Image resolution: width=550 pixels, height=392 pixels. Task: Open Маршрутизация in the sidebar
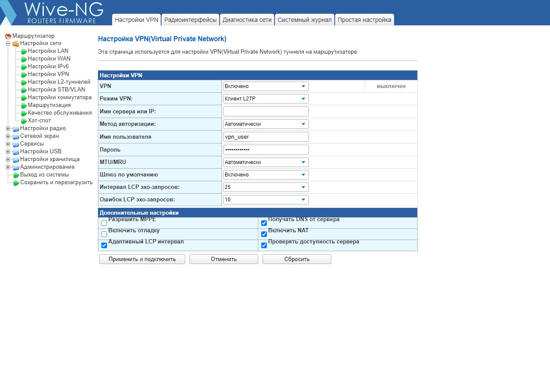point(49,105)
